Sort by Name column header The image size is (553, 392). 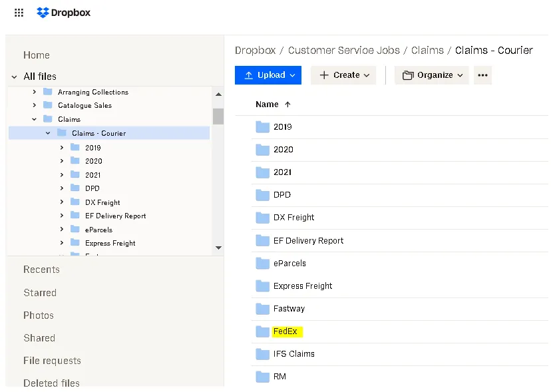click(x=267, y=104)
